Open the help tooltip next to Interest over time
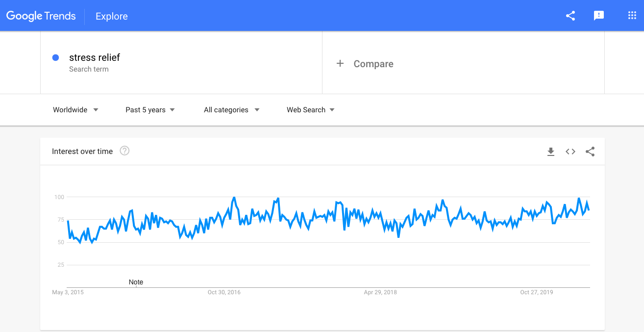The height and width of the screenshot is (332, 644). click(124, 151)
